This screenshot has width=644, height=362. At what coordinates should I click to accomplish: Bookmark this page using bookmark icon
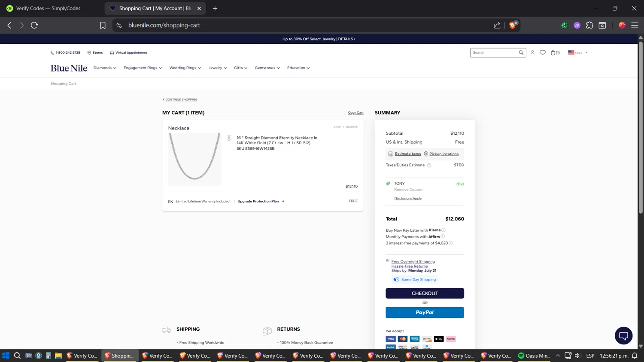pyautogui.click(x=103, y=25)
